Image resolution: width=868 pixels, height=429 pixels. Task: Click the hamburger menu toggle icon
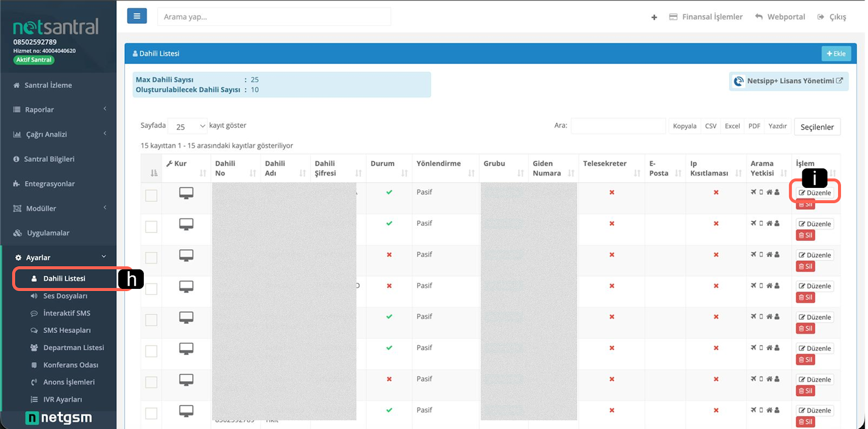click(x=137, y=16)
